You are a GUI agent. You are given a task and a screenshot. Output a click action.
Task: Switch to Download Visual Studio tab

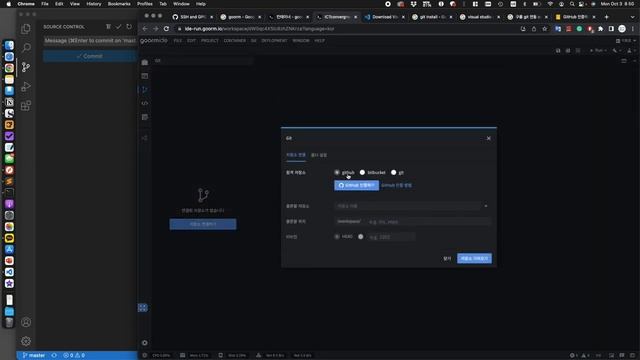[x=384, y=17]
